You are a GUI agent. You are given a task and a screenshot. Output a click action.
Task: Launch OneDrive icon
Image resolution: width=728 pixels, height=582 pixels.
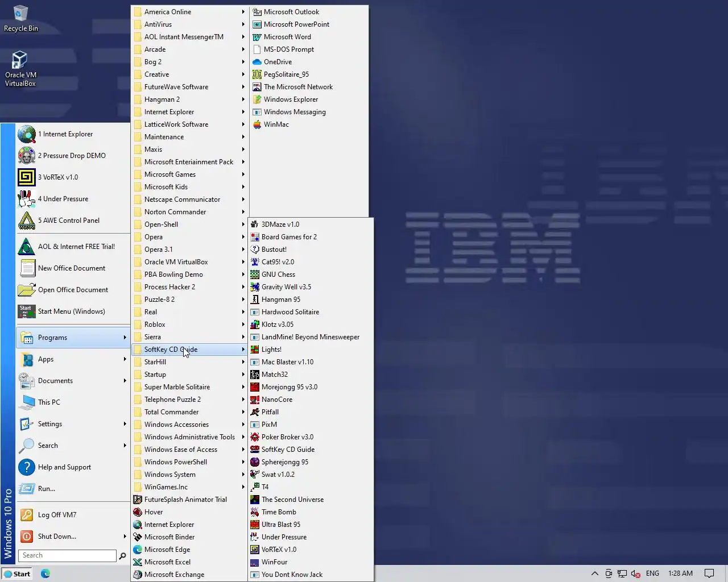pos(257,62)
